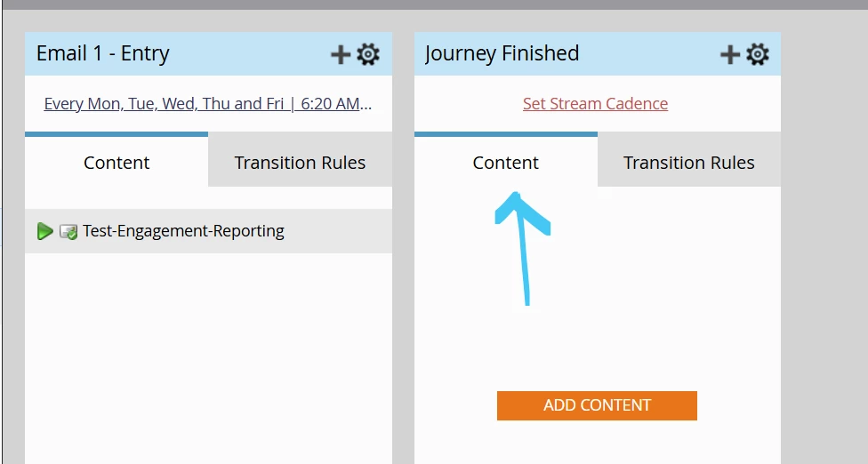
Task: Open the gear menu of Journey Finished stream
Action: (758, 54)
